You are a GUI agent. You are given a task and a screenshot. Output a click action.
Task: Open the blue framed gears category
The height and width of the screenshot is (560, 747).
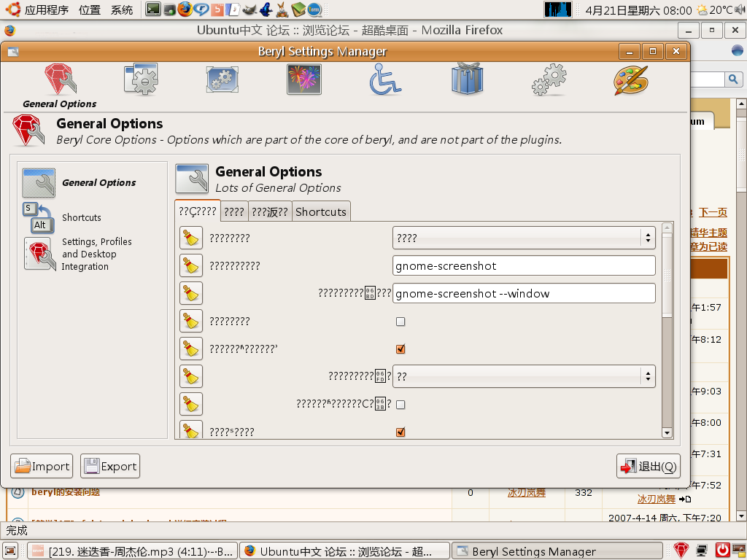point(222,79)
